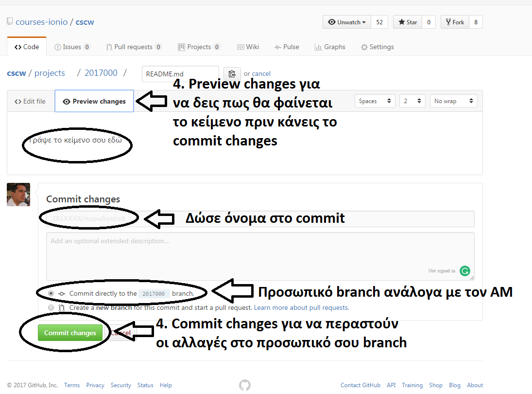Viewport: 532px width, 394px height.
Task: Open the Training footer link
Action: tap(412, 385)
